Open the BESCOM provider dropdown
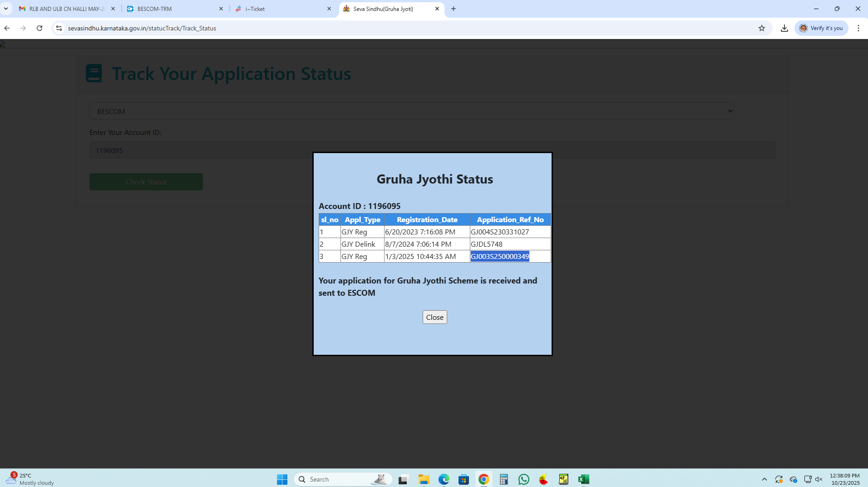This screenshot has height=487, width=868. click(x=411, y=111)
